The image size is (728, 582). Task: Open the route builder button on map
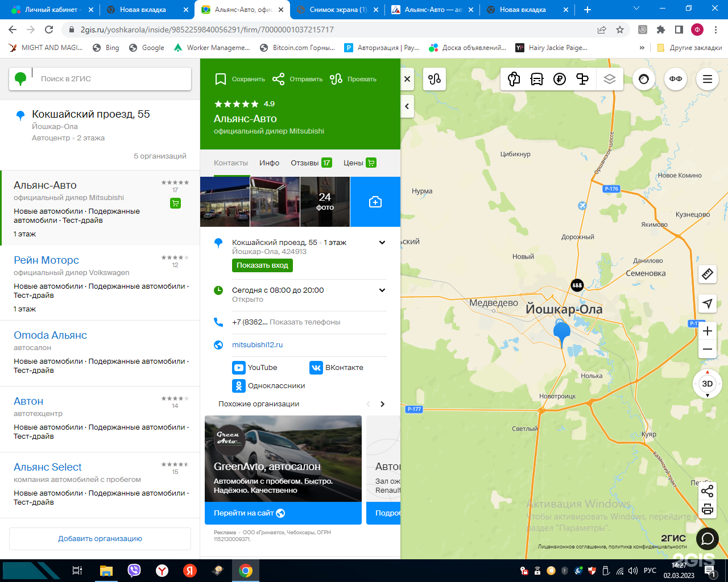tap(435, 79)
